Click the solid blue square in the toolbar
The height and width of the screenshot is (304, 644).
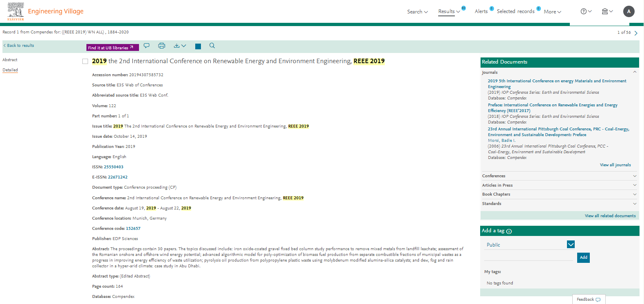tap(198, 46)
